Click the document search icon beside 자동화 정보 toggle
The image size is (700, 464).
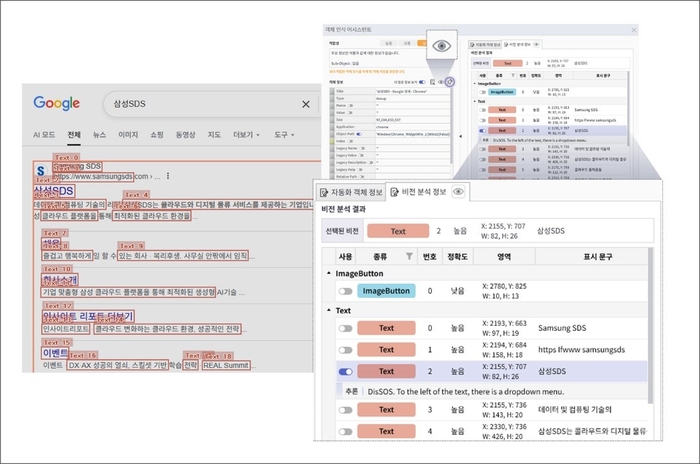point(432,82)
